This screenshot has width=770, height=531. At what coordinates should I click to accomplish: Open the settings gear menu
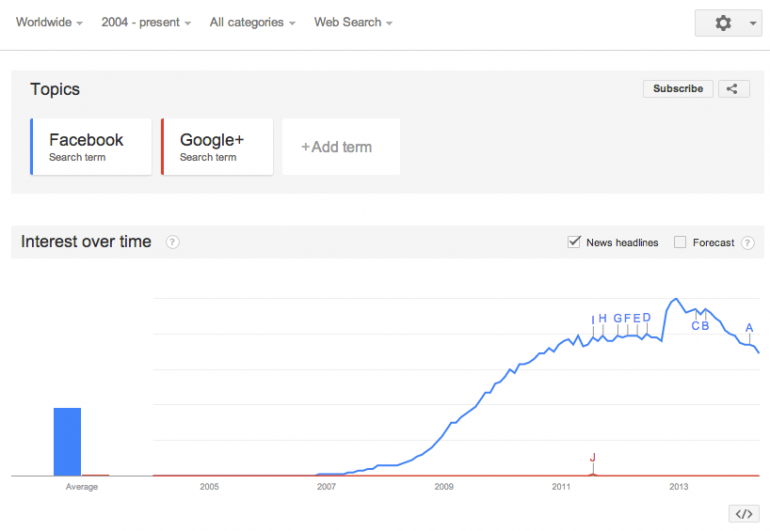(723, 23)
